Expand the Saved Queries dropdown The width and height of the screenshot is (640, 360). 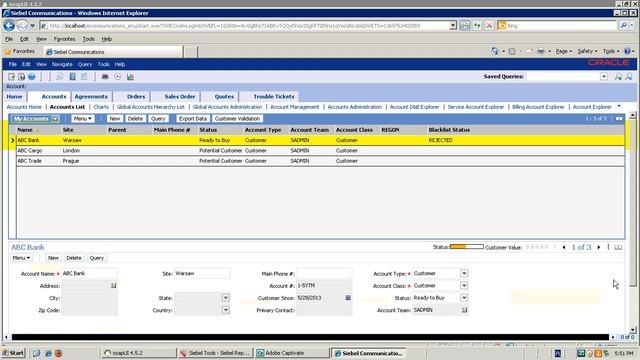point(604,77)
